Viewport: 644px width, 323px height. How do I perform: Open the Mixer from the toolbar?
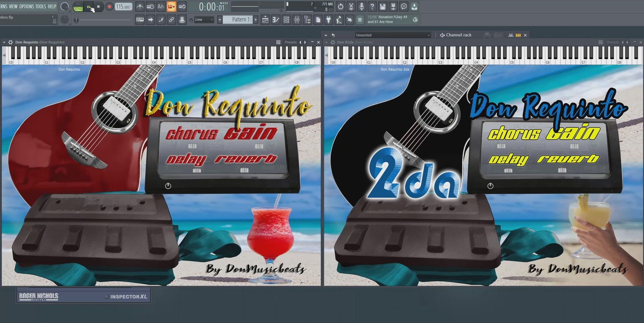pyautogui.click(x=297, y=20)
